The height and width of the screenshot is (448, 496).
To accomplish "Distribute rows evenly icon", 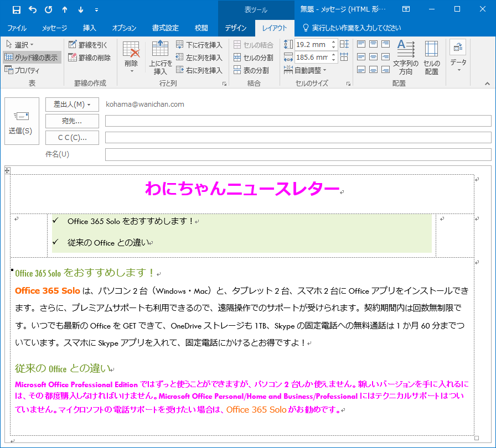I will (x=344, y=44).
